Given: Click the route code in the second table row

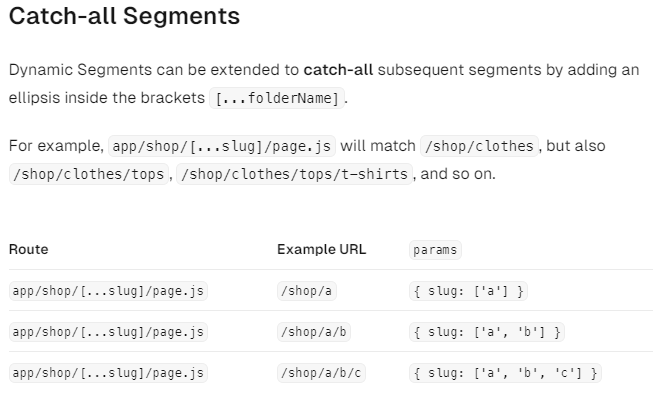Looking at the screenshot, I should pos(108,332).
